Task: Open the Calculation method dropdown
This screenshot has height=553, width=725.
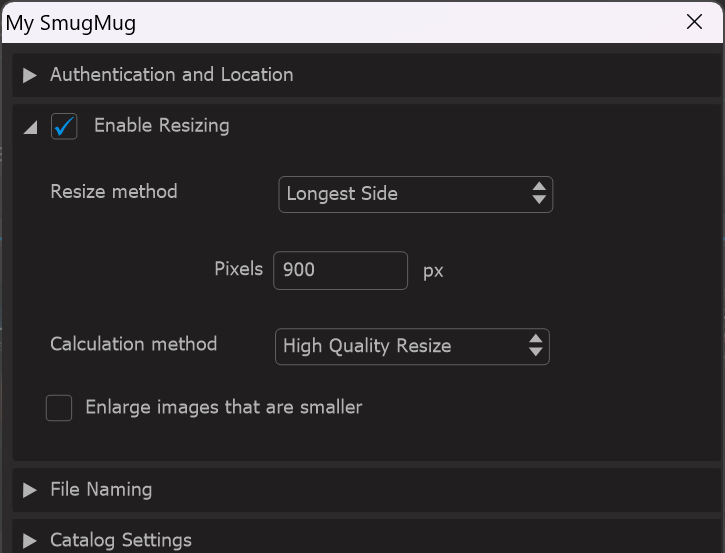Action: pos(412,346)
